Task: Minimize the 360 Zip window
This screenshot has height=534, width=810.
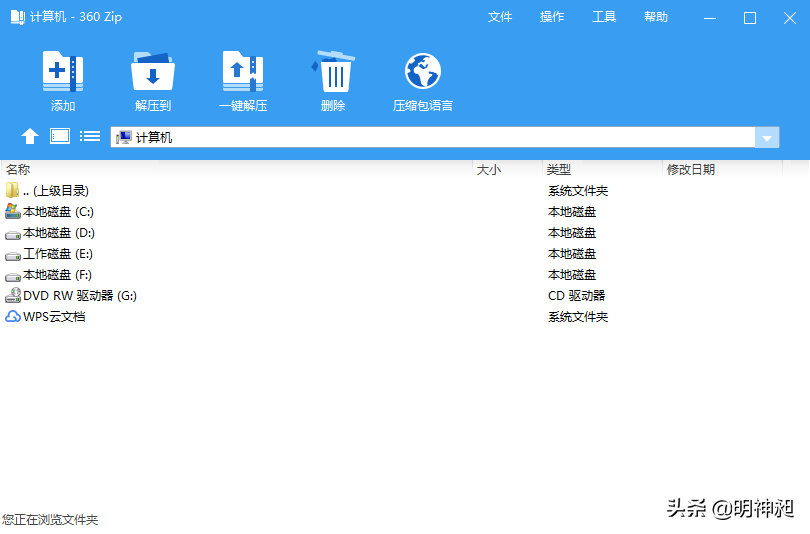Action: pos(710,18)
